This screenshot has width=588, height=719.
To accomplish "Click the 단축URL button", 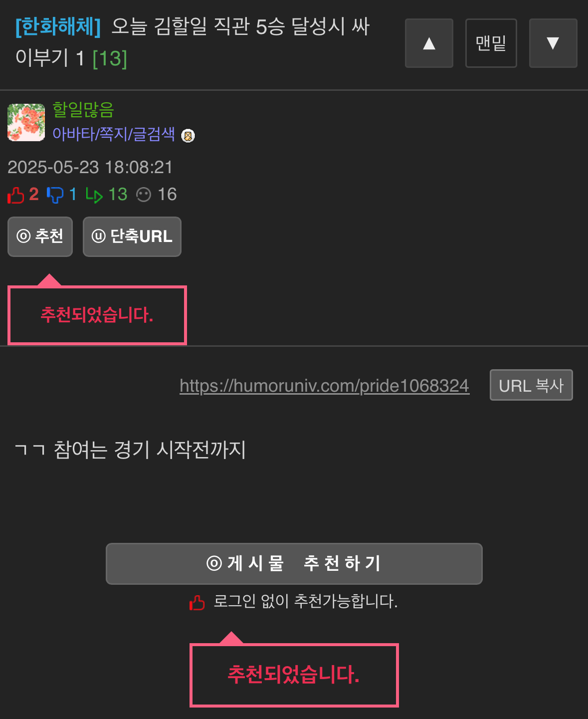I will tap(132, 237).
